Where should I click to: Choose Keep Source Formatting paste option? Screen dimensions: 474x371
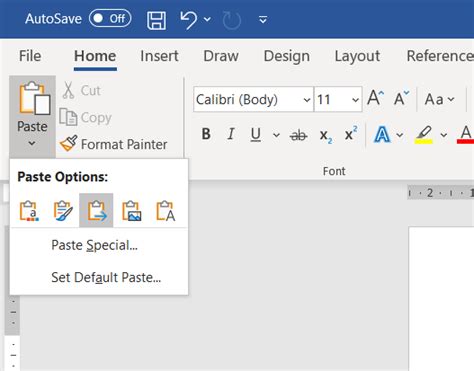29,211
